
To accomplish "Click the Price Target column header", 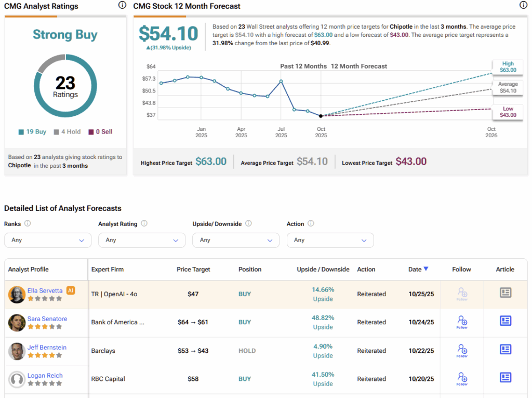I will (x=193, y=269).
